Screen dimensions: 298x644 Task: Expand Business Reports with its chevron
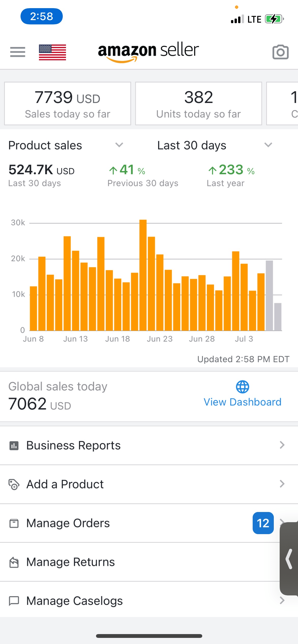(x=282, y=445)
